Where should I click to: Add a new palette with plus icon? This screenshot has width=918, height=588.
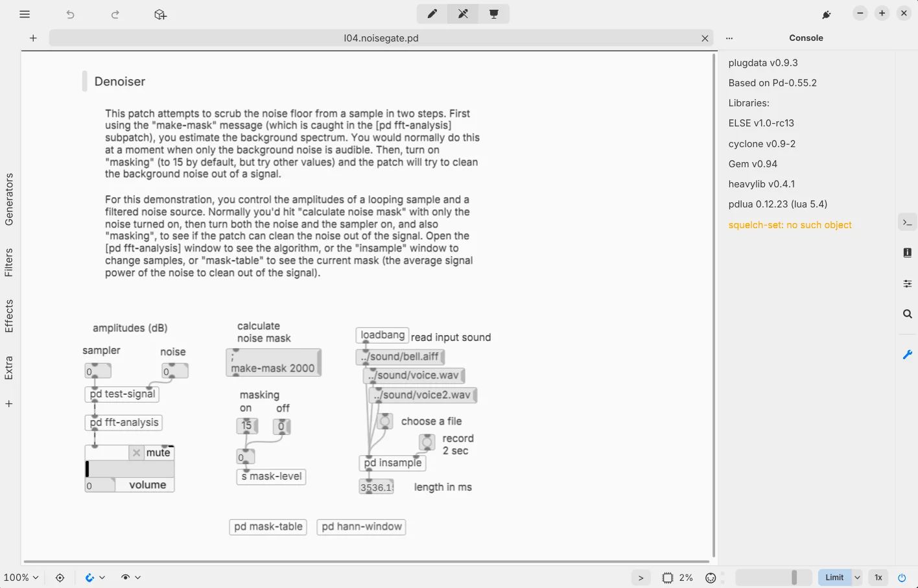[x=9, y=403]
